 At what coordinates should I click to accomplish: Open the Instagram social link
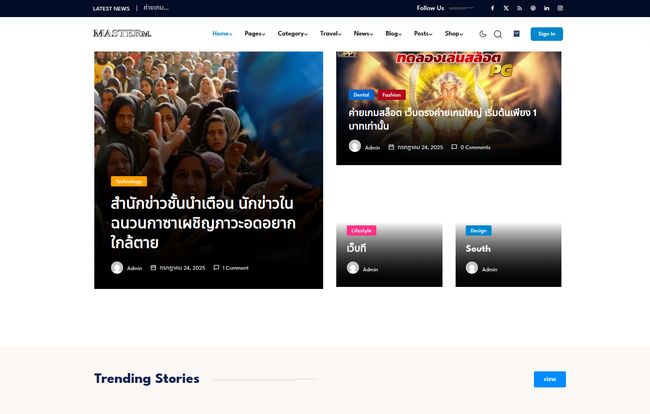tap(560, 8)
